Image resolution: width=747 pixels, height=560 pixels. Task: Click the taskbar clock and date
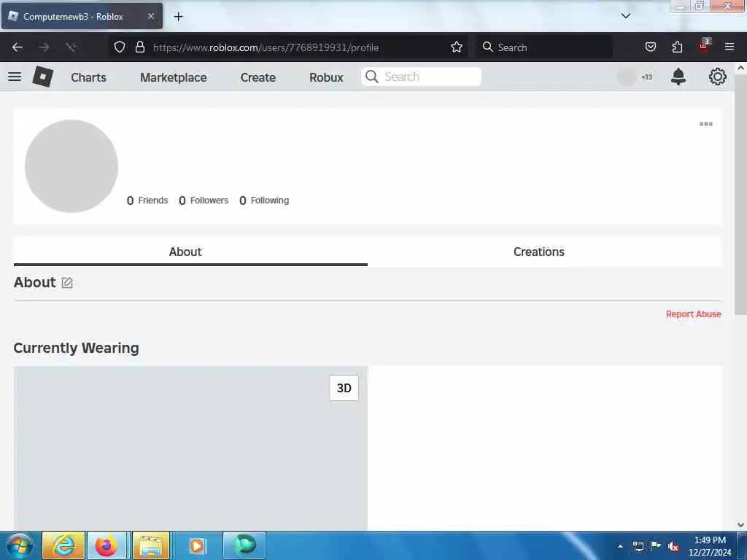[709, 546]
